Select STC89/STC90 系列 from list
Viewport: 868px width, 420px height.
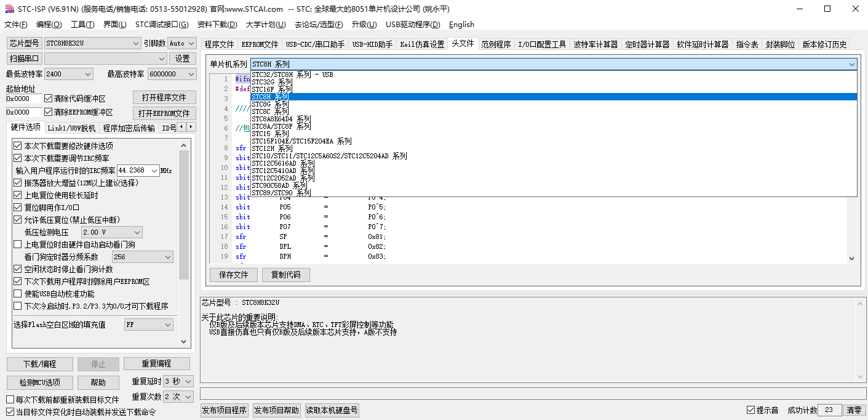[554, 193]
